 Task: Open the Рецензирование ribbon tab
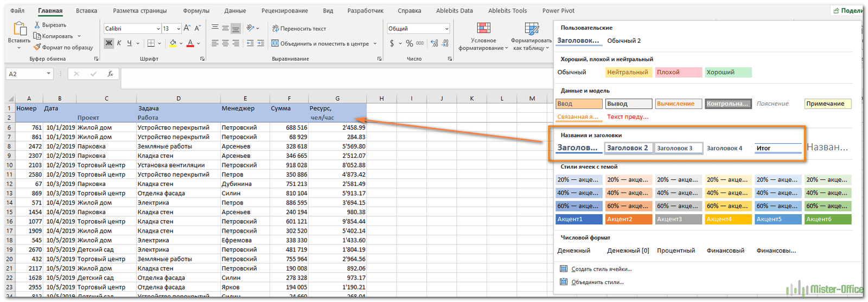tap(284, 11)
